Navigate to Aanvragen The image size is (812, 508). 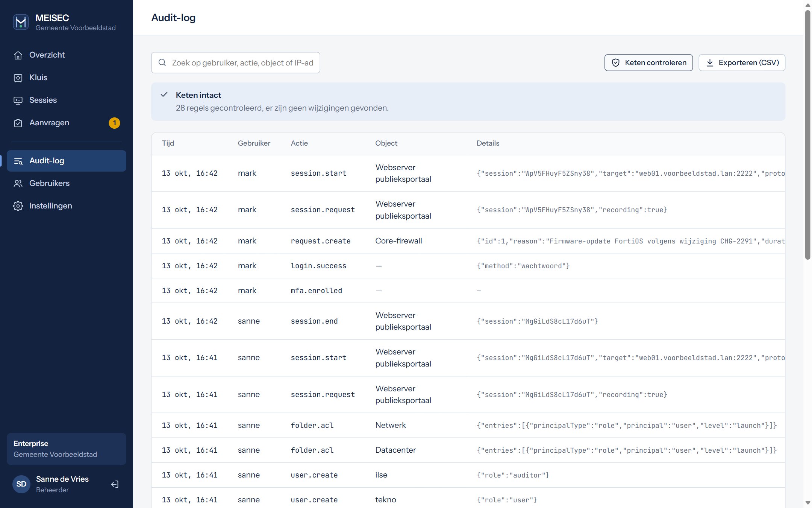coord(67,123)
